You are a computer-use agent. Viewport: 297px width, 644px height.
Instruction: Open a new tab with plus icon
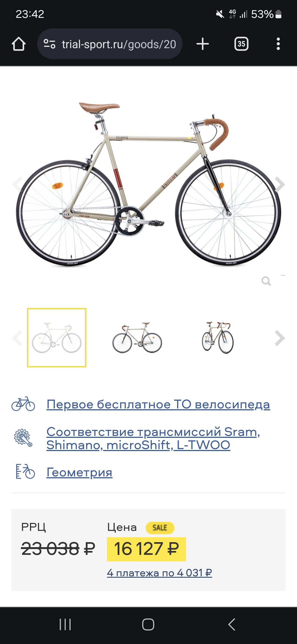[203, 44]
